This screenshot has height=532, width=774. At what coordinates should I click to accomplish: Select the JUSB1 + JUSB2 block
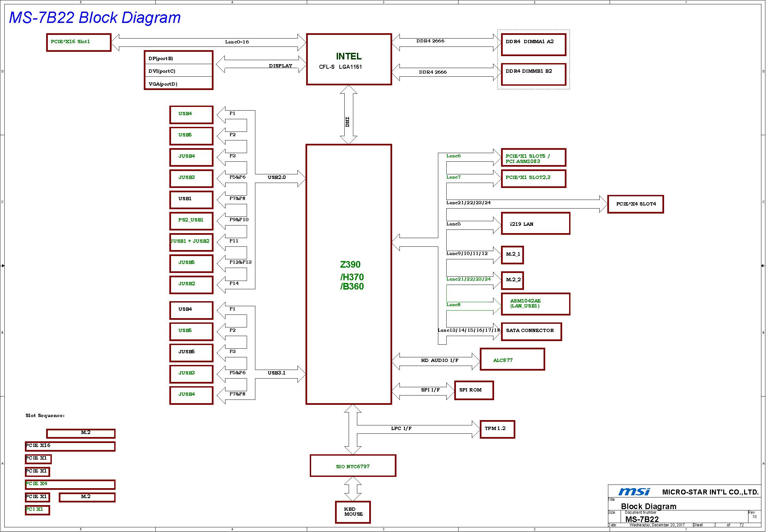click(191, 242)
